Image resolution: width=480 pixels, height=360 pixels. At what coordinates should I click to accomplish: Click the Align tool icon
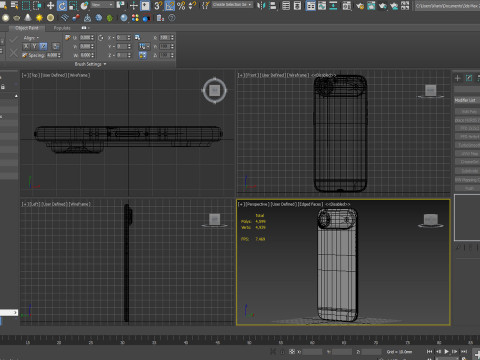click(x=272, y=5)
